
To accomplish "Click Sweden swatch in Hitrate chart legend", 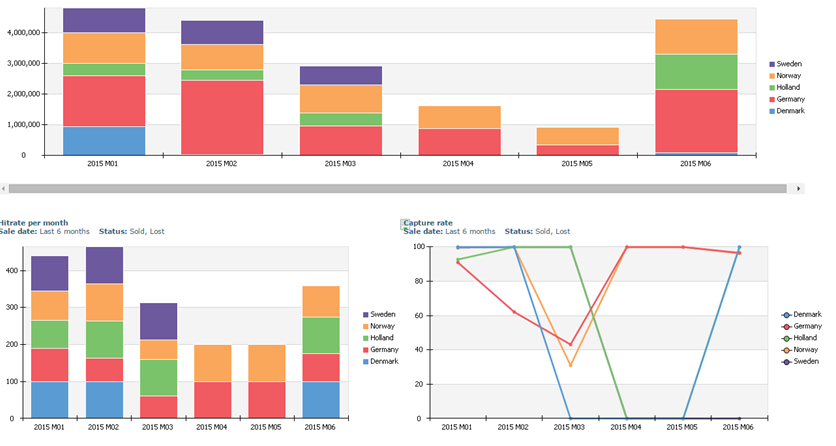I will coord(366,315).
